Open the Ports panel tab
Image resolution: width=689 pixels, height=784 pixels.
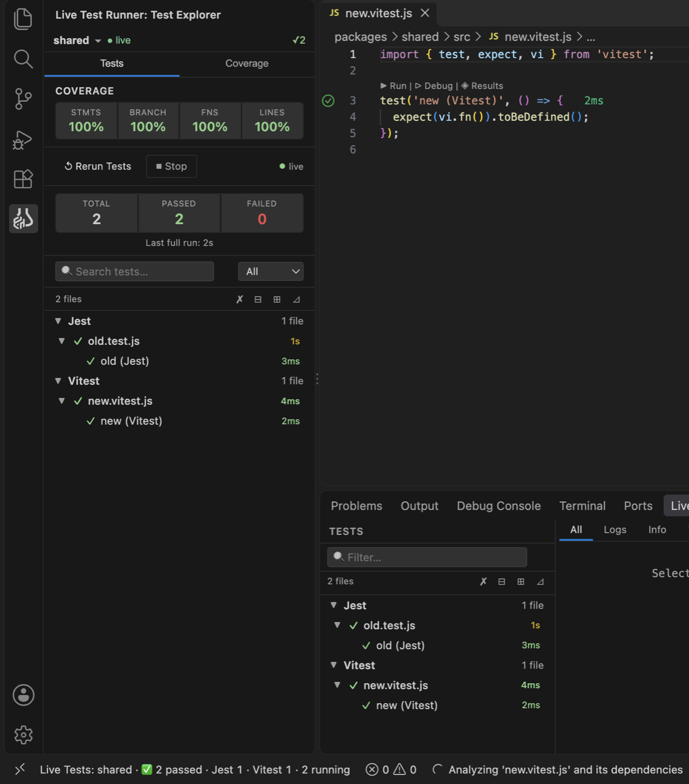(x=638, y=506)
